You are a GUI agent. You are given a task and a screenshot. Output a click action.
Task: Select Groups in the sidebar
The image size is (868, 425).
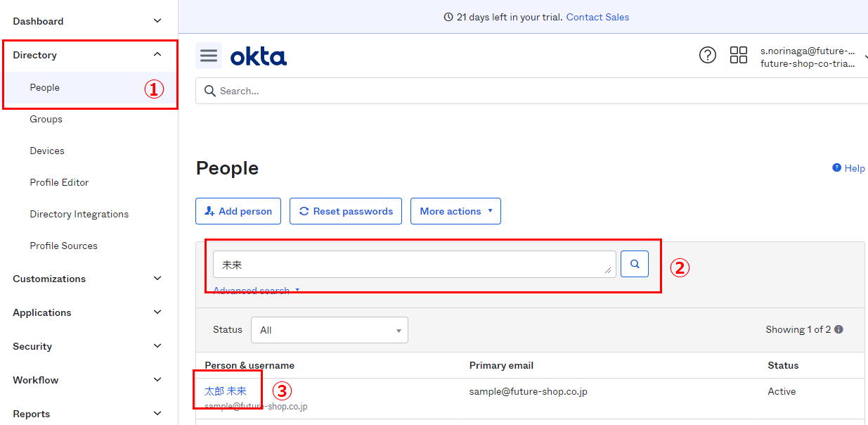[x=46, y=119]
